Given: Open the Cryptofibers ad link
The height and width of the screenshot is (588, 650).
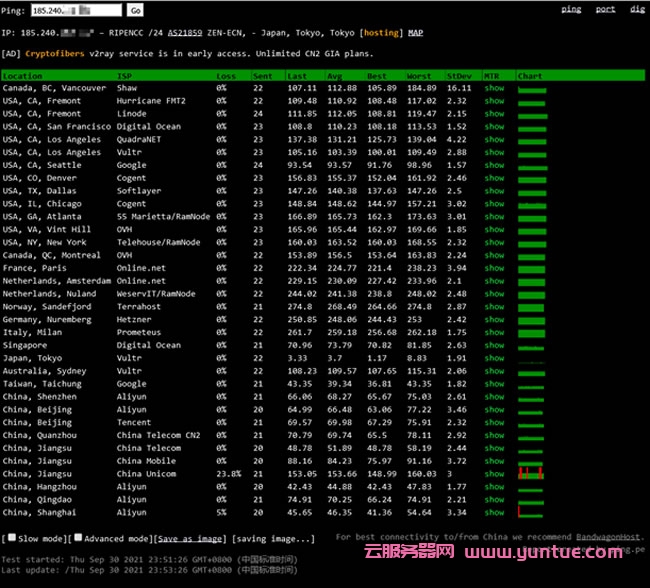Looking at the screenshot, I should pyautogui.click(x=55, y=53).
